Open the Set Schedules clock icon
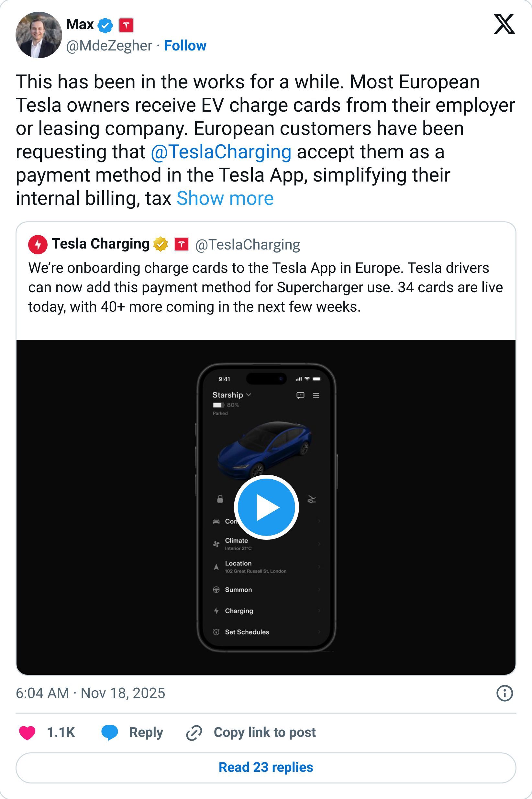This screenshot has width=532, height=799. (x=216, y=632)
